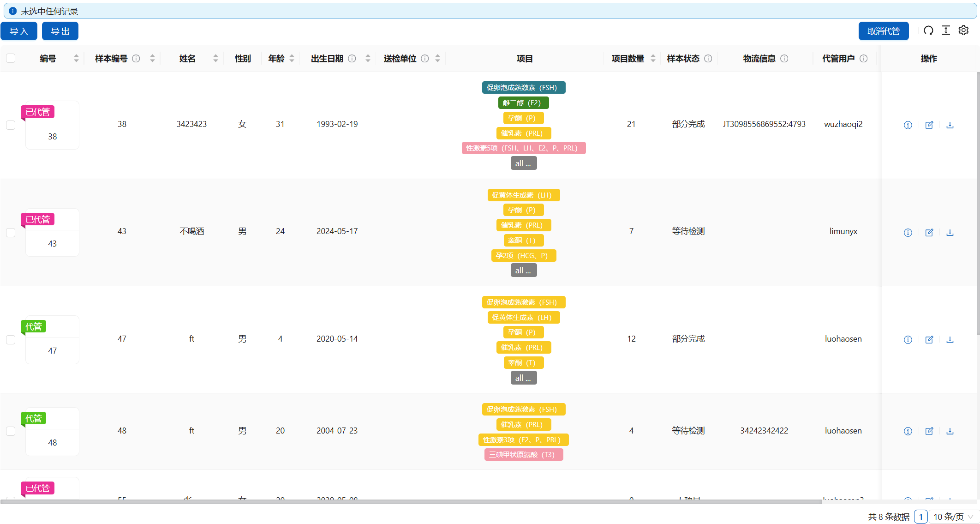Click the horizontal scrollbar under the table
The height and width of the screenshot is (524, 980).
(411, 502)
